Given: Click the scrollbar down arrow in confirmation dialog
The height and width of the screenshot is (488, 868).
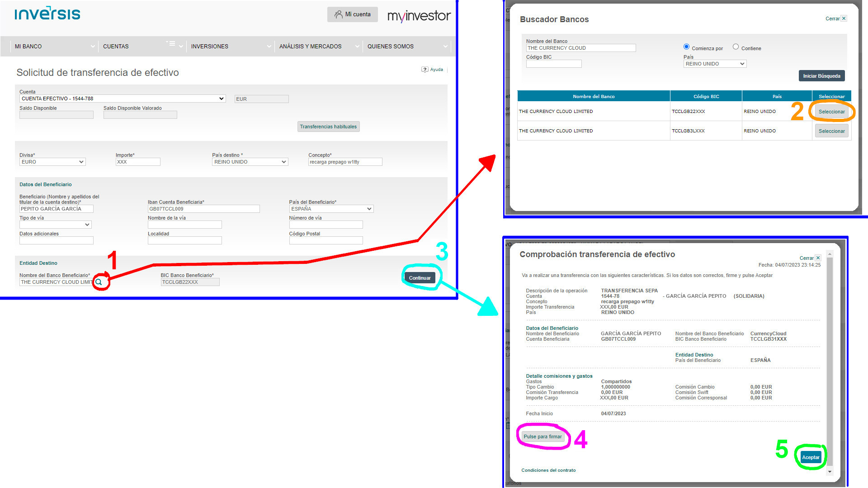Looking at the screenshot, I should click(x=830, y=472).
